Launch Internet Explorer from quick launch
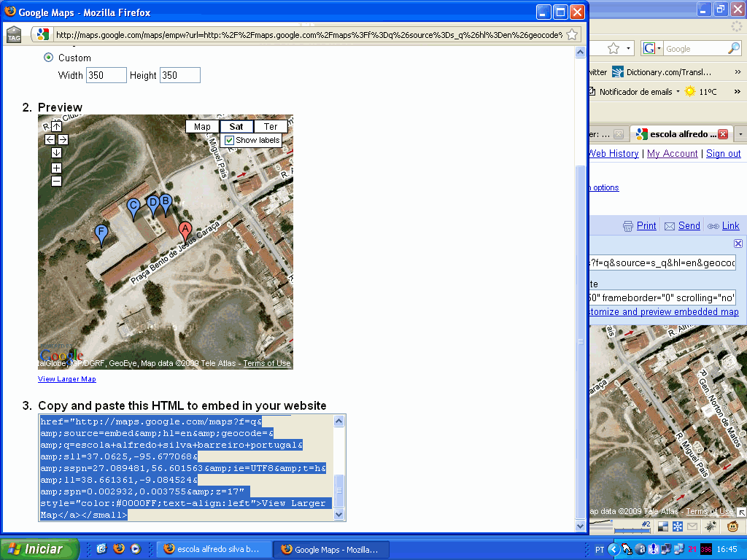This screenshot has width=747, height=560. (101, 548)
